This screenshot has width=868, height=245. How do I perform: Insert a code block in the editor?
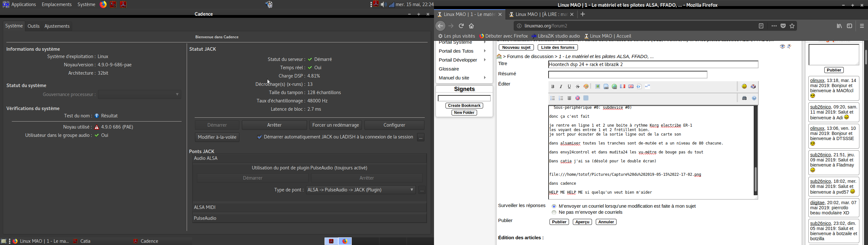pos(639,86)
